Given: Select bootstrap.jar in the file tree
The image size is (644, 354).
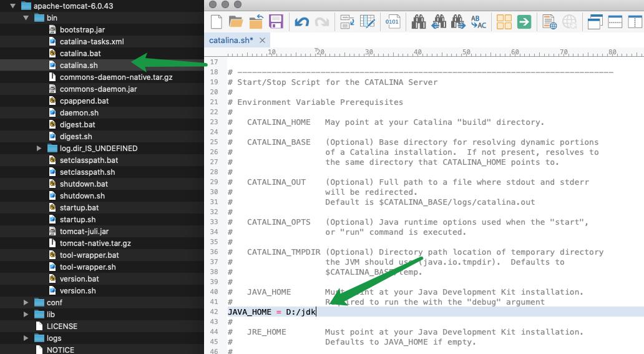Looking at the screenshot, I should 82,30.
